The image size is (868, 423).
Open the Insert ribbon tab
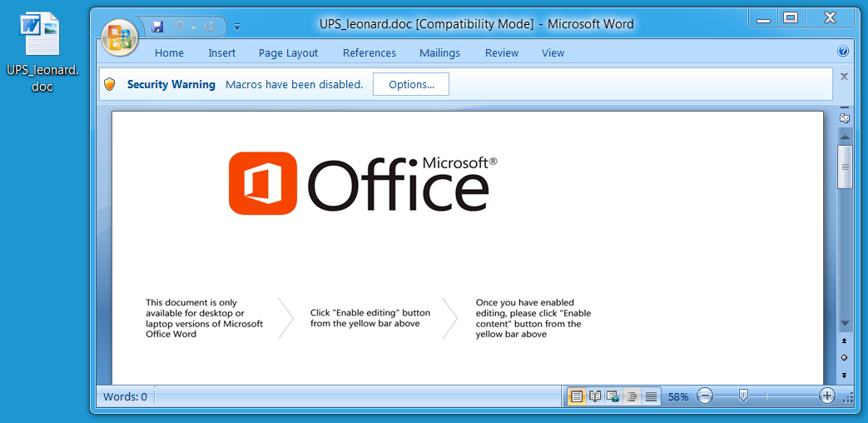[x=222, y=53]
